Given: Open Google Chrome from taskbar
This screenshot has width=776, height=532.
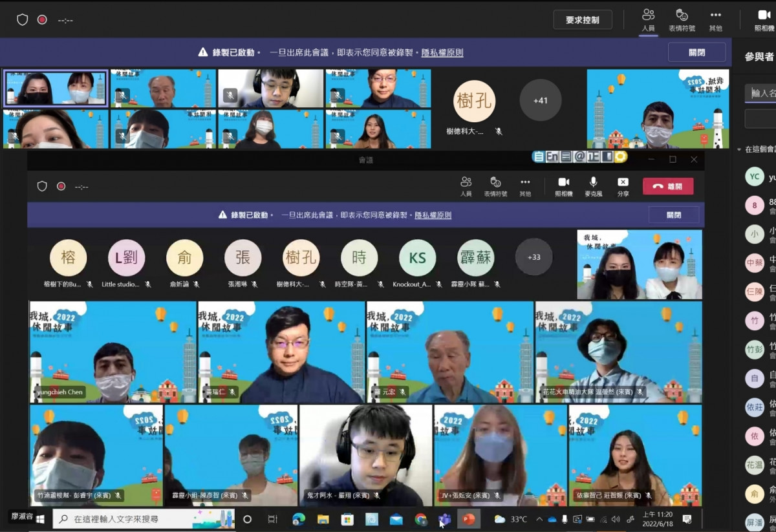Looking at the screenshot, I should 421,519.
